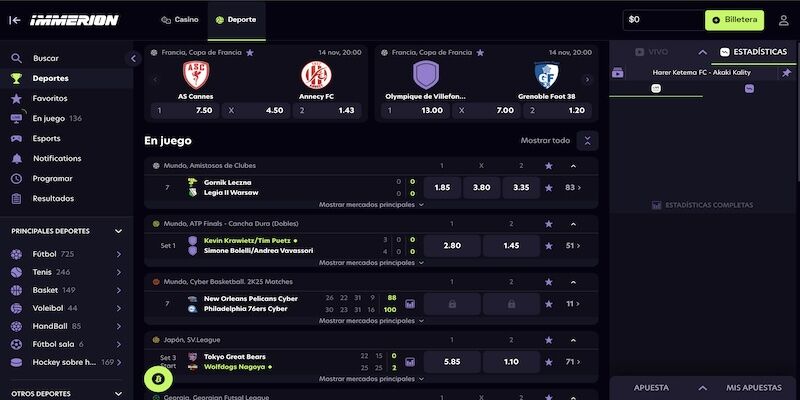Switch to the Casino tab

(180, 20)
